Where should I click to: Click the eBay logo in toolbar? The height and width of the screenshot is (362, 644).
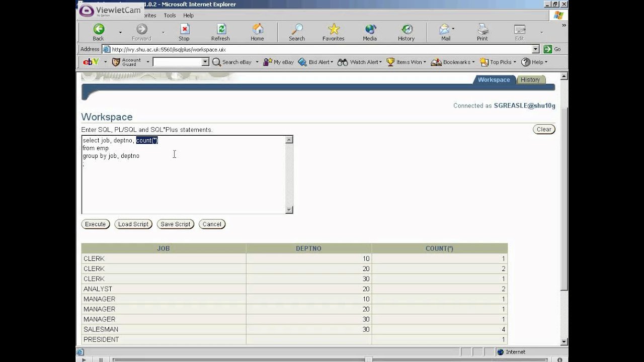point(91,62)
